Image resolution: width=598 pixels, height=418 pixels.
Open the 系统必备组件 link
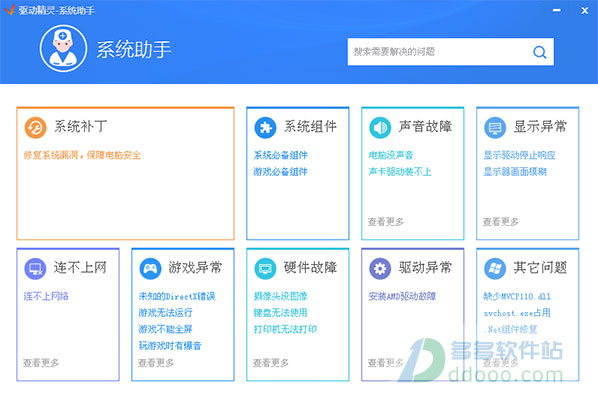point(280,155)
